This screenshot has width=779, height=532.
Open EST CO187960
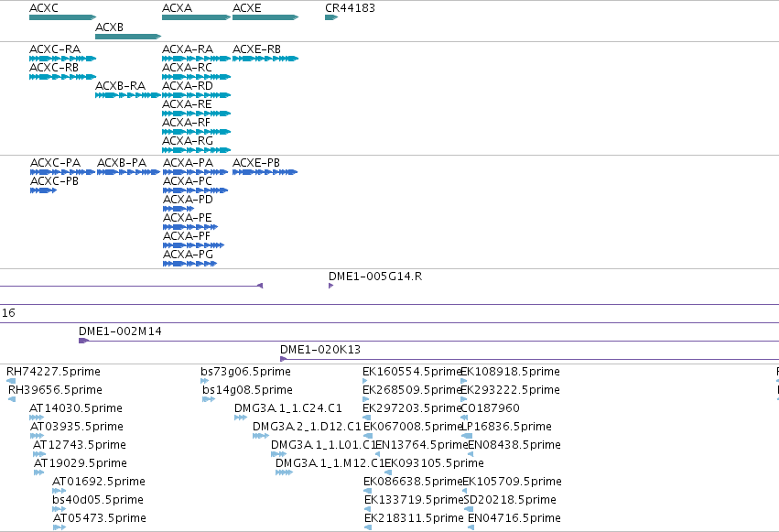pyautogui.click(x=464, y=418)
